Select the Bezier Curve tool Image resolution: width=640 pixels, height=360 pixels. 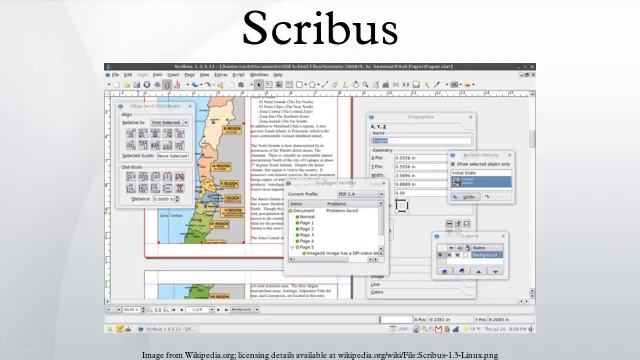click(x=335, y=84)
